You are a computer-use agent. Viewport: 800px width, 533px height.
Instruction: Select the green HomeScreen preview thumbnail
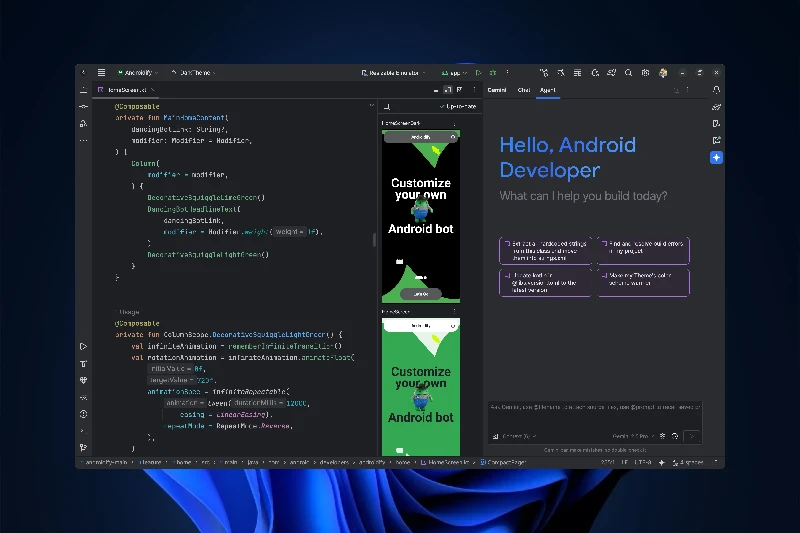click(x=421, y=387)
